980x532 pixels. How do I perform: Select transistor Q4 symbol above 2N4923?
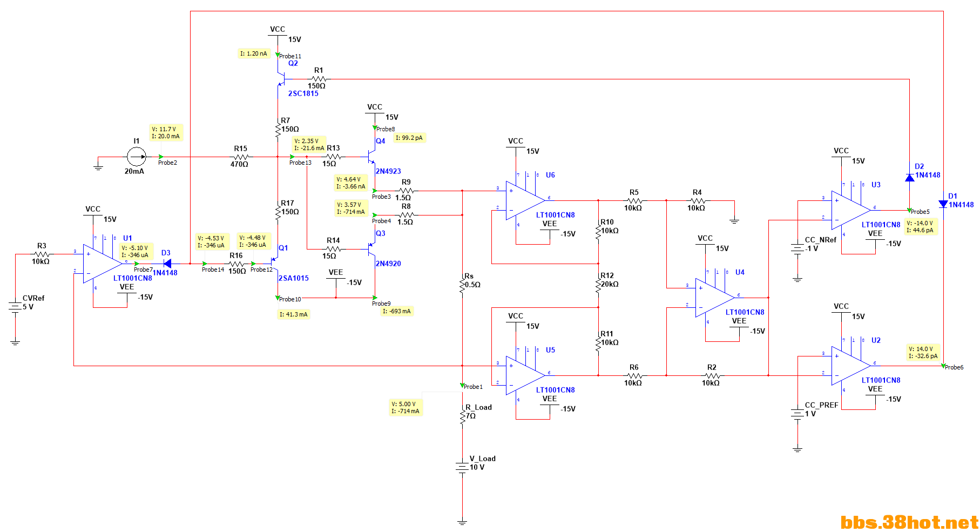click(371, 157)
